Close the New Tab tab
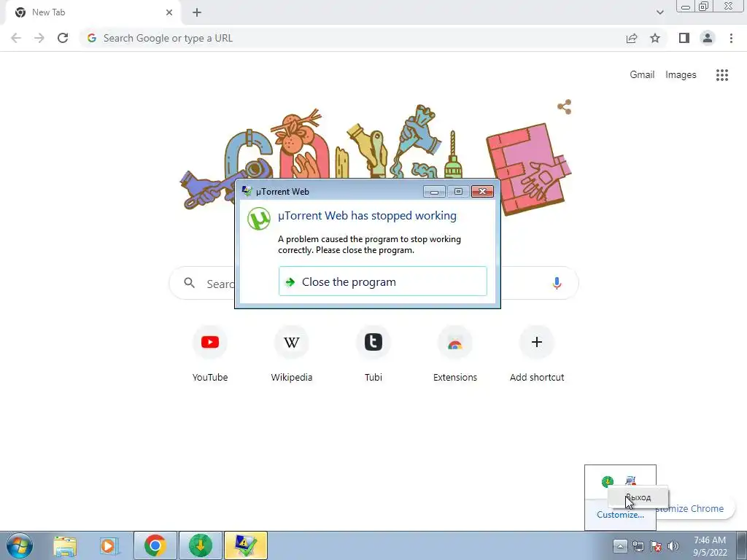This screenshot has width=747, height=560. click(x=169, y=12)
